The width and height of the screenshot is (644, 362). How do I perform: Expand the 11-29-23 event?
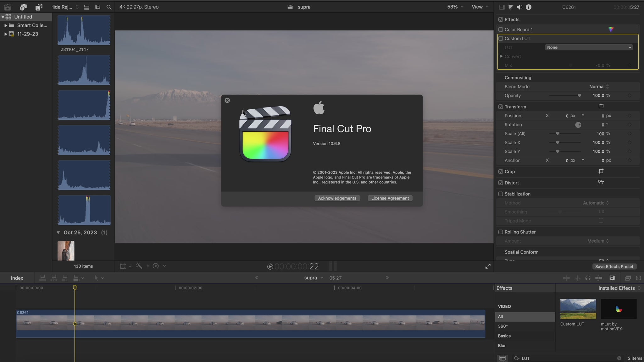point(6,34)
